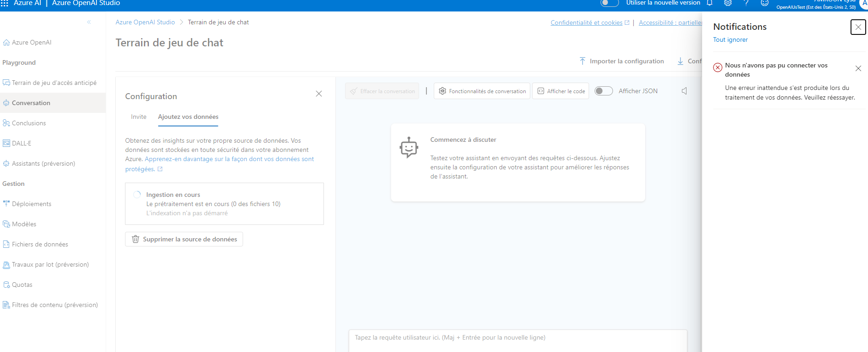The height and width of the screenshot is (352, 868).
Task: Toggle 'Utiliser la nouvelle version' switch
Action: pyautogui.click(x=610, y=3)
